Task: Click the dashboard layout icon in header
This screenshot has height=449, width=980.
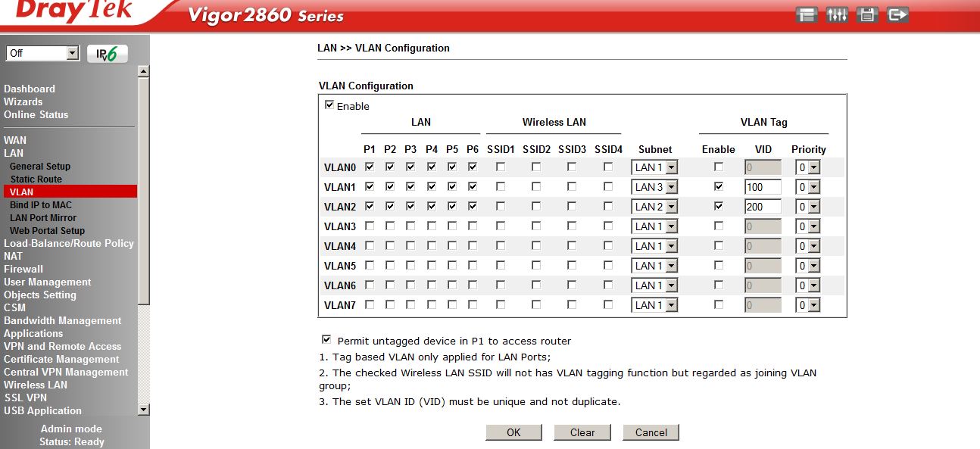Action: tap(807, 15)
